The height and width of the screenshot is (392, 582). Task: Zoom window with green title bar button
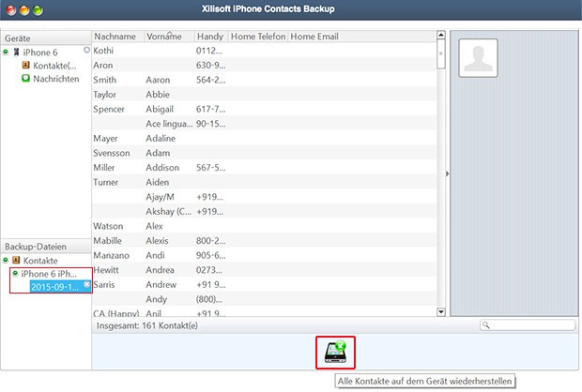pos(38,10)
